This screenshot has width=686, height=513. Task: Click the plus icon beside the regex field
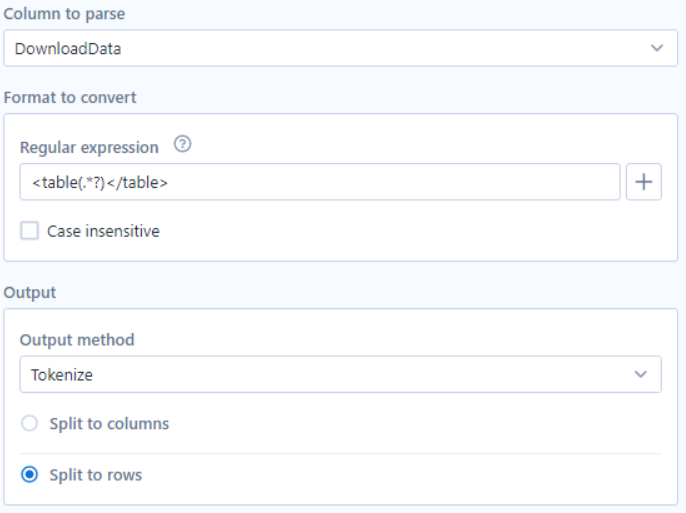tap(644, 182)
